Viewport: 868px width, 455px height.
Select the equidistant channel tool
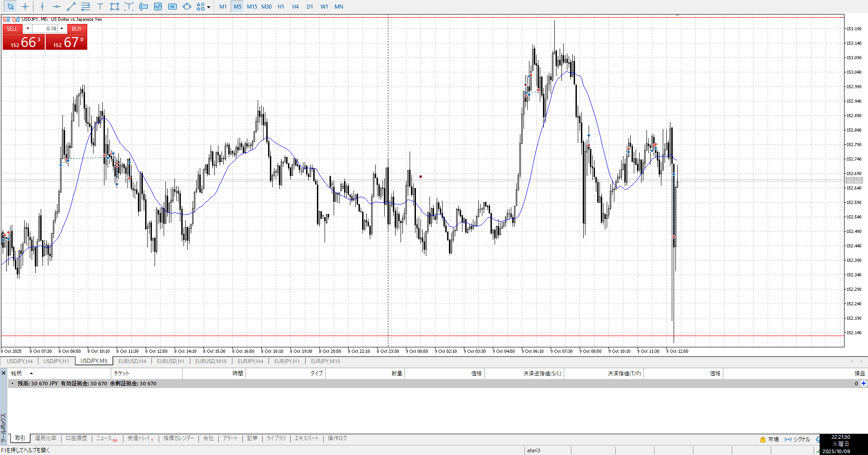point(85,7)
